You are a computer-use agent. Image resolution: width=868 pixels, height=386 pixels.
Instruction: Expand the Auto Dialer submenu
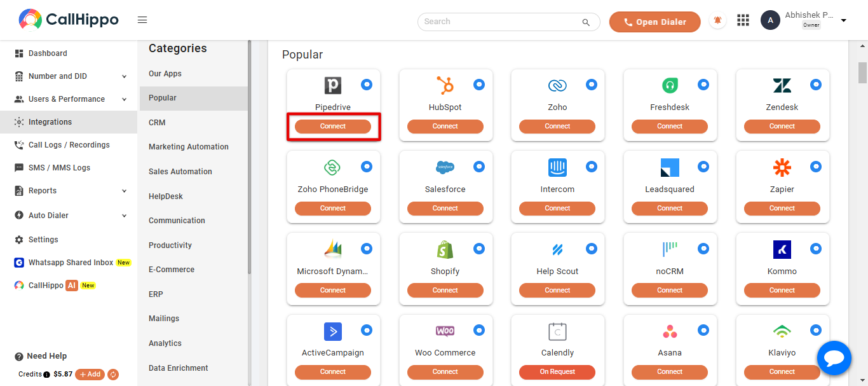coord(69,216)
